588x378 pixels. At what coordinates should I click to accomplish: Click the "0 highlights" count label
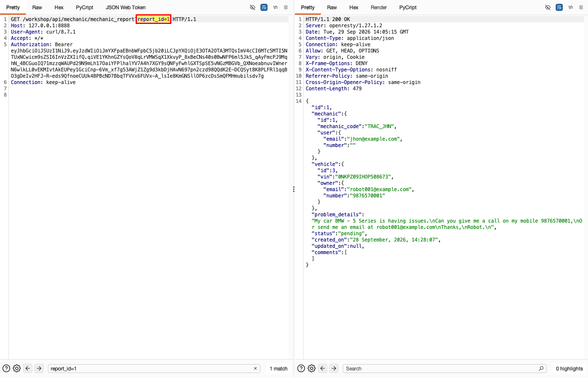[570, 369]
